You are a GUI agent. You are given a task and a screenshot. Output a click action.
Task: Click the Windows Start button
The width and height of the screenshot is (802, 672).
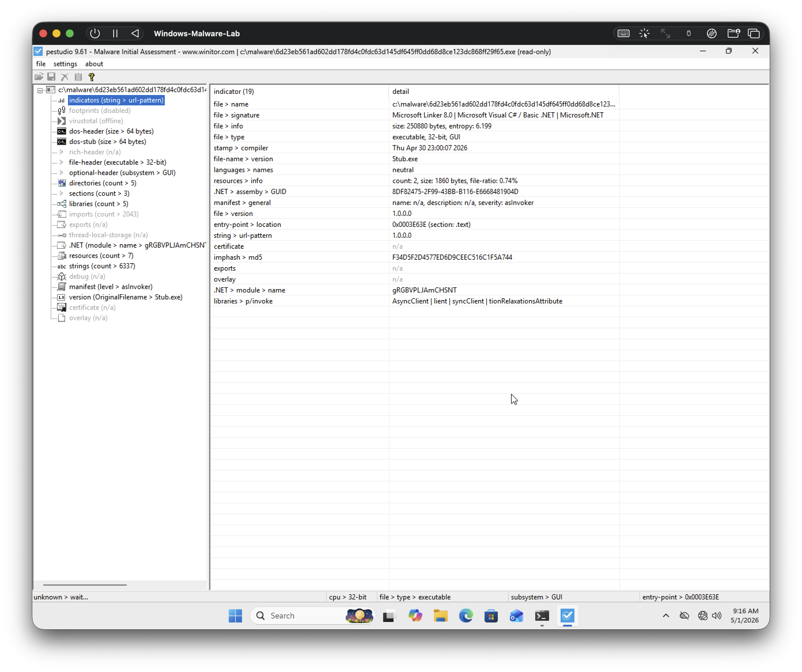[x=235, y=616]
